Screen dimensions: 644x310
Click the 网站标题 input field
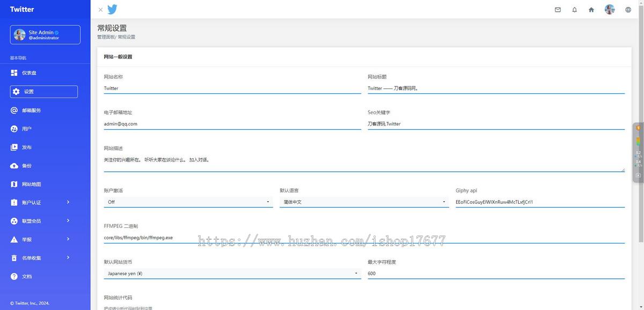tap(496, 88)
